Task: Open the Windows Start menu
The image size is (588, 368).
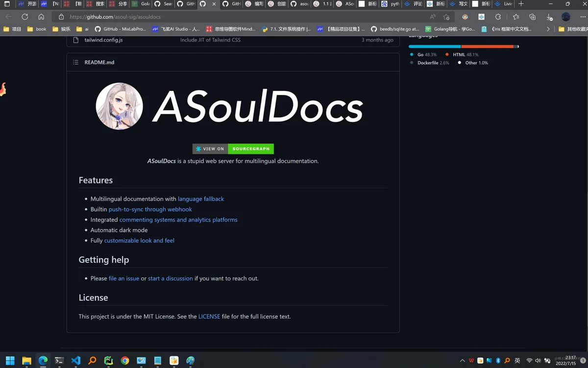Action: [x=10, y=361]
